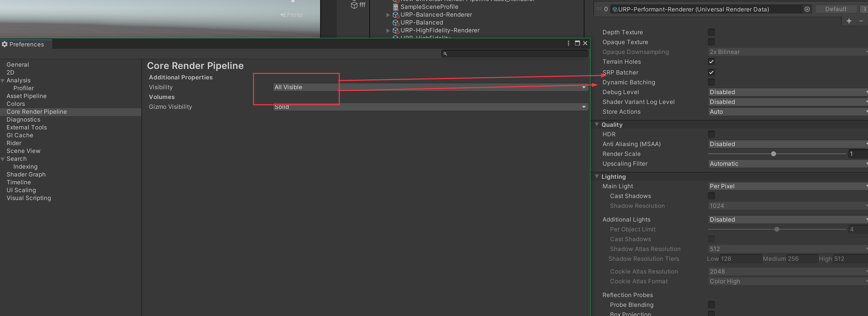This screenshot has height=316, width=868.
Task: Enable HDR in the Quality section
Action: click(711, 134)
